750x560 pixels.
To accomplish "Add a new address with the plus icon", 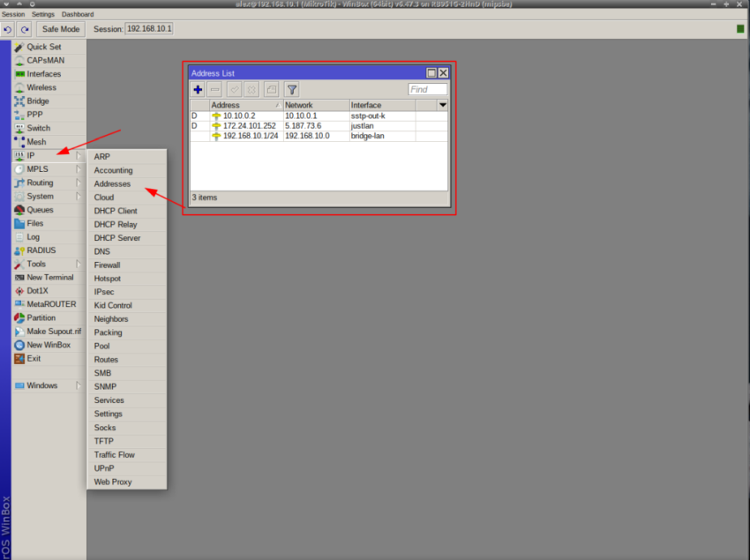I will tap(198, 89).
